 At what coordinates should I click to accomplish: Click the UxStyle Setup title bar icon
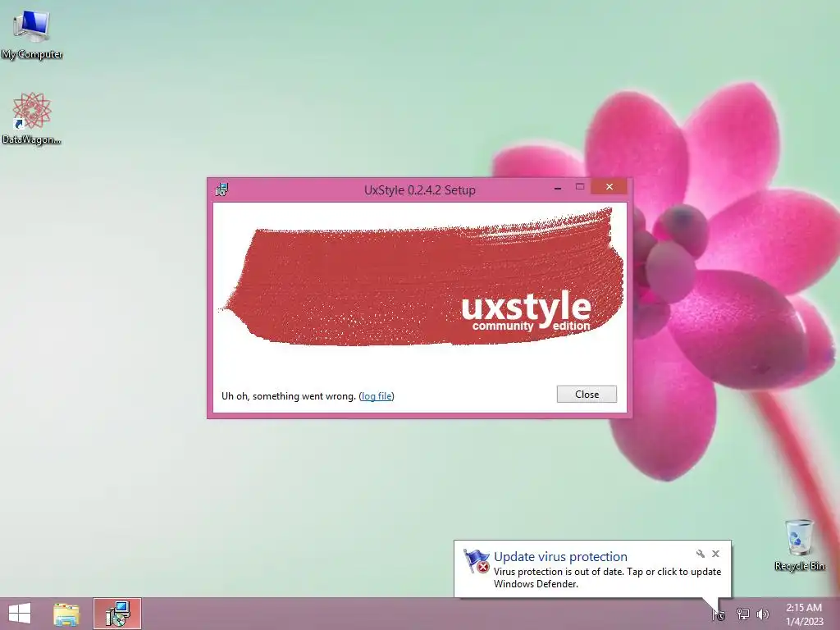tap(221, 189)
